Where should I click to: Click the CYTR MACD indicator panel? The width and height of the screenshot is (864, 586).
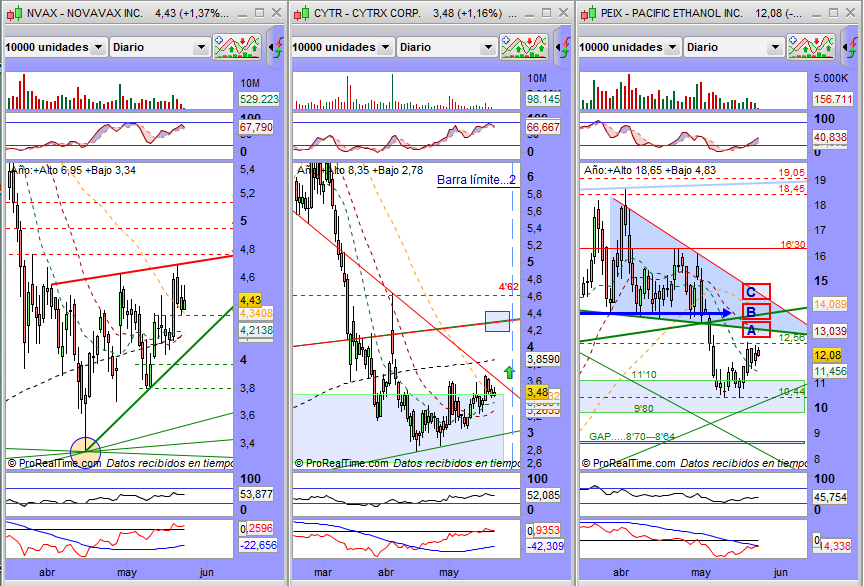406,539
